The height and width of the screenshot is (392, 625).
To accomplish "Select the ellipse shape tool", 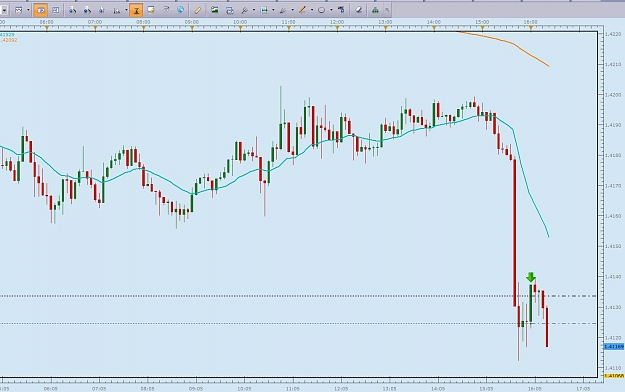I will [x=322, y=10].
